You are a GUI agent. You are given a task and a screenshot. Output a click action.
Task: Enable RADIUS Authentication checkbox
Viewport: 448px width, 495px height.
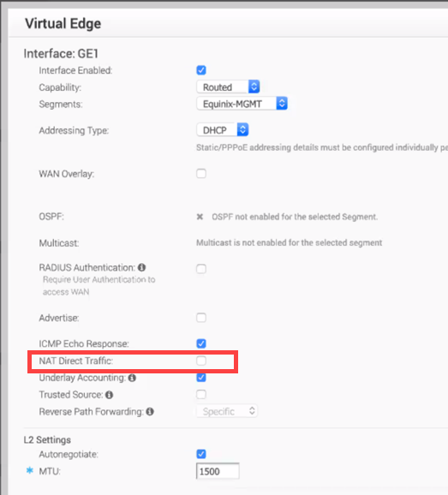pyautogui.click(x=201, y=269)
